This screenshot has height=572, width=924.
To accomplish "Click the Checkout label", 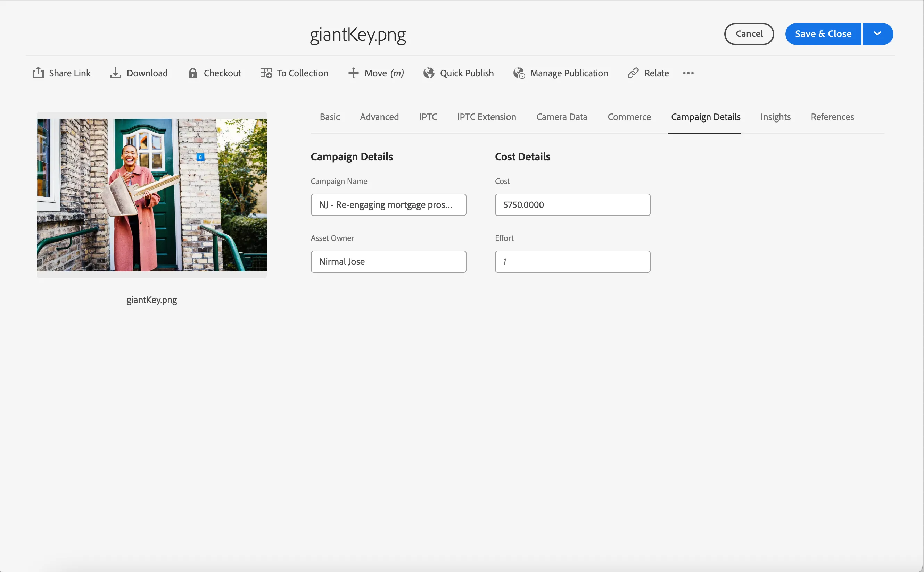I will (223, 73).
